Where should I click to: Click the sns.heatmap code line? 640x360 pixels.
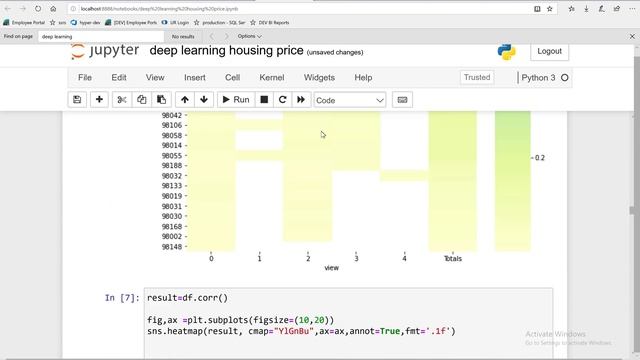pyautogui.click(x=301, y=331)
